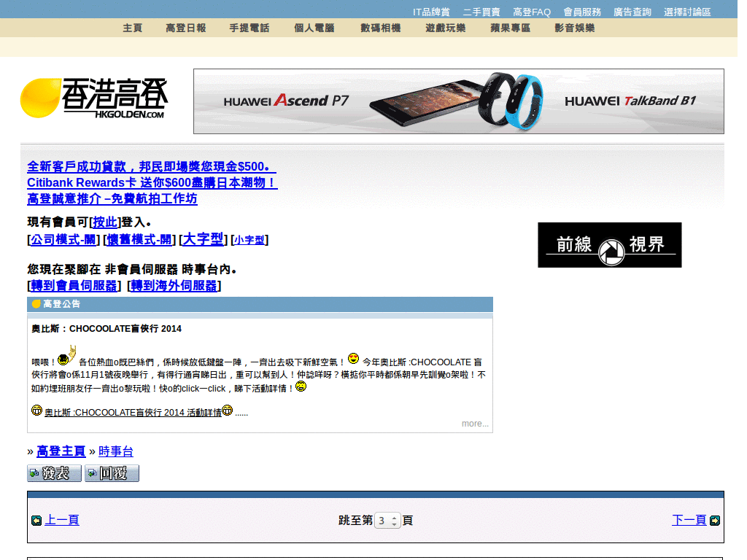Click the HKGolden.com site logo
The height and width of the screenshot is (560, 747).
tap(94, 98)
